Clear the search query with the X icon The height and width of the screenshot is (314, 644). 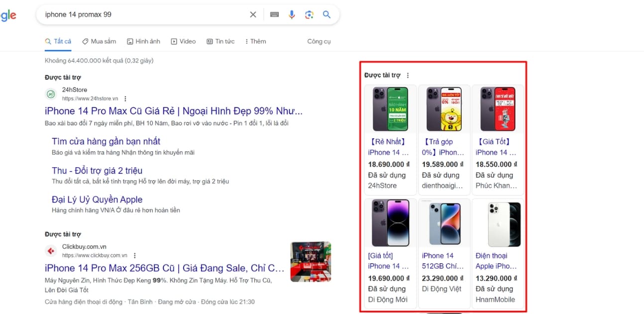pos(253,14)
